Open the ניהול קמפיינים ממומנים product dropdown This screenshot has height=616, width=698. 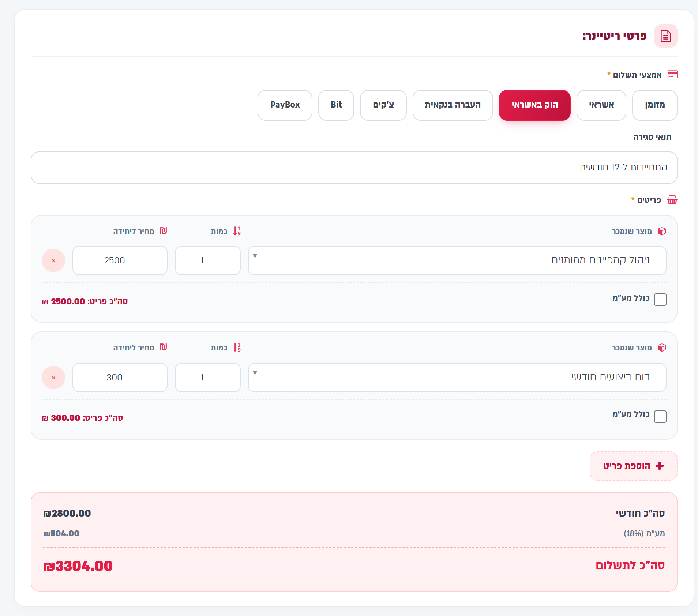[457, 260]
